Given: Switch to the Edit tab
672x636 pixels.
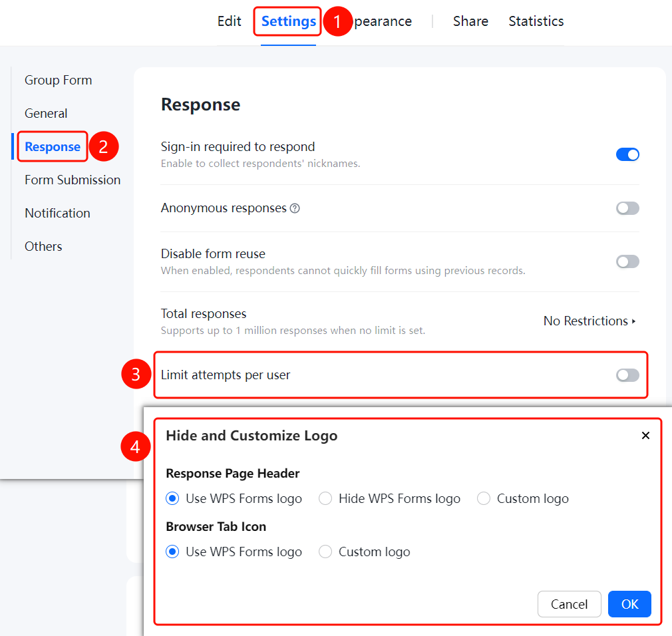Looking at the screenshot, I should click(x=230, y=21).
